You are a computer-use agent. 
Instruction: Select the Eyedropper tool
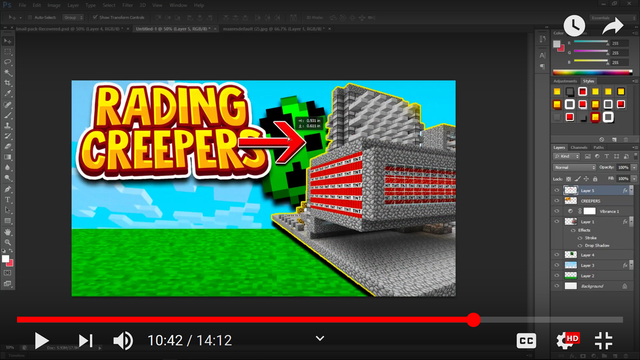pos(8,93)
